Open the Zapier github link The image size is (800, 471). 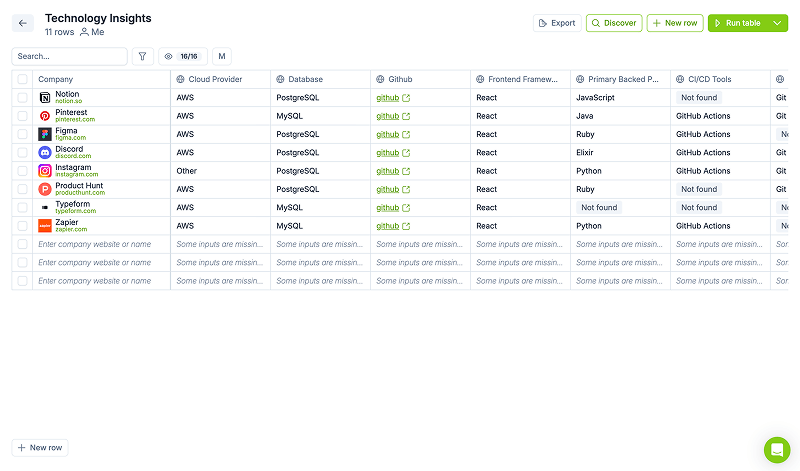click(x=388, y=227)
